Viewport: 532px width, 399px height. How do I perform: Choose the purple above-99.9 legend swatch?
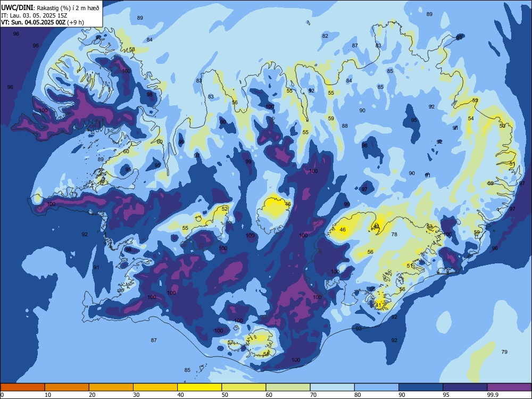[509, 387]
